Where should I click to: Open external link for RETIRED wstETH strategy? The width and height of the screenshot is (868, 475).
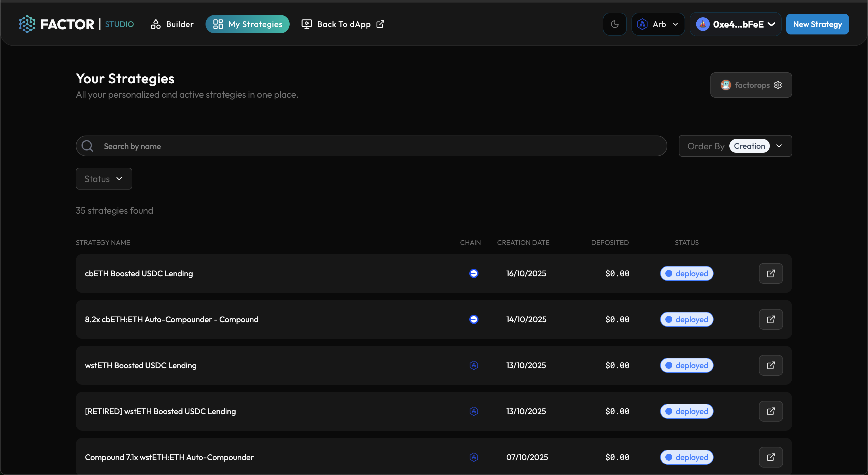pyautogui.click(x=770, y=411)
